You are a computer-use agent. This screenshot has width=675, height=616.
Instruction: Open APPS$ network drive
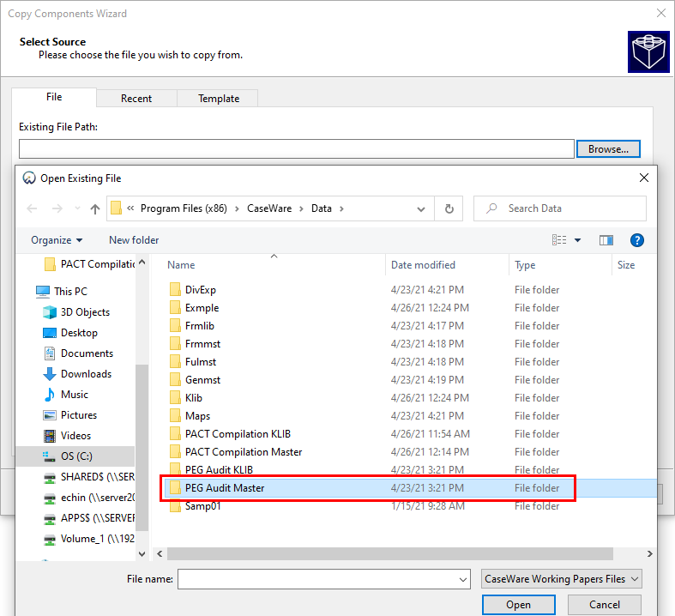pyautogui.click(x=89, y=518)
